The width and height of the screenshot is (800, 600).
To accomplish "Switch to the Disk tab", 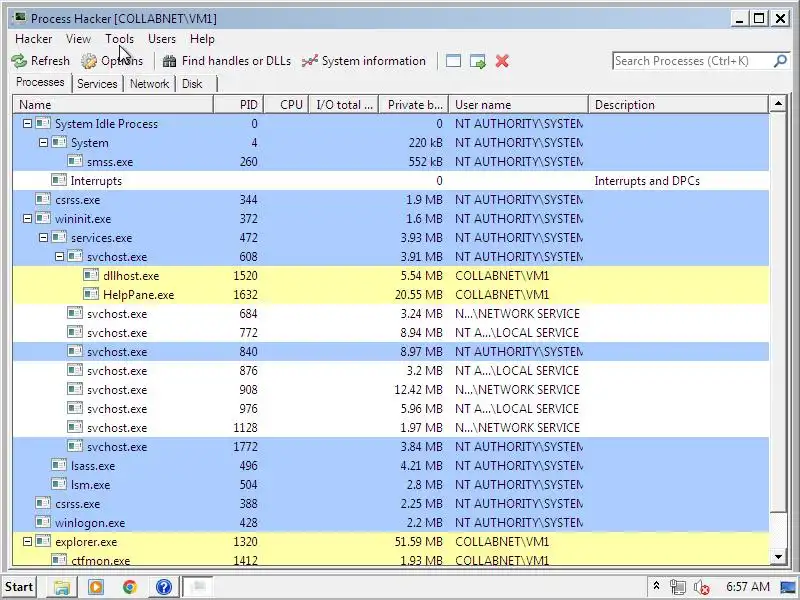I will click(192, 84).
